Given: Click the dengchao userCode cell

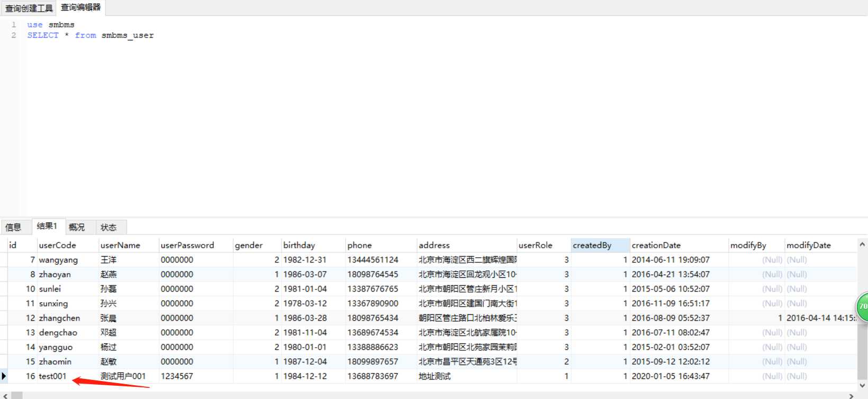Looking at the screenshot, I should coord(68,332).
